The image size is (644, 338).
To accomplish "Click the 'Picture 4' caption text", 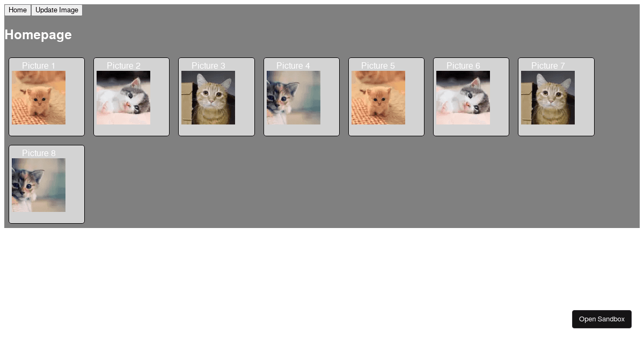I will pos(293,65).
